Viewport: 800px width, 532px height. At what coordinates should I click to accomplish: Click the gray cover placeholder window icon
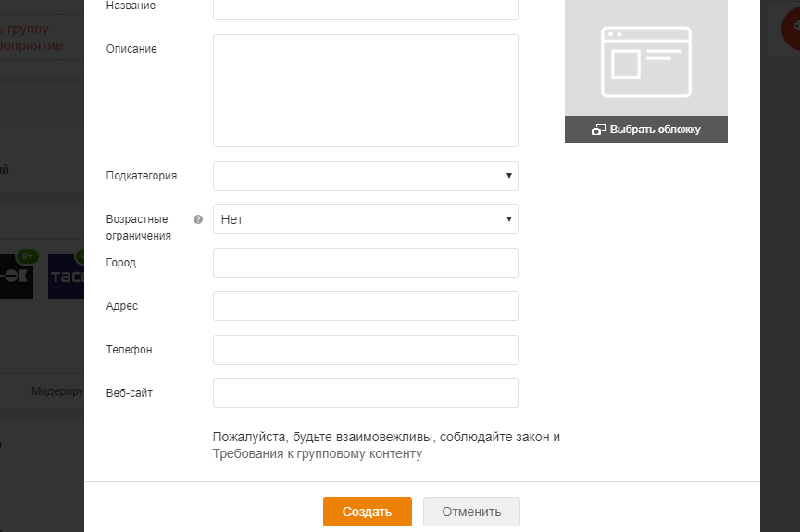646,62
